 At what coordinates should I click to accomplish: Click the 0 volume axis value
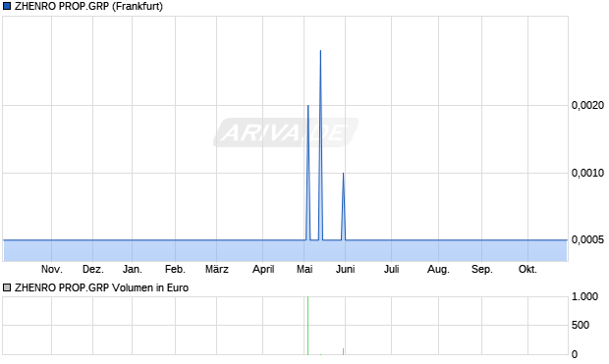(x=575, y=354)
